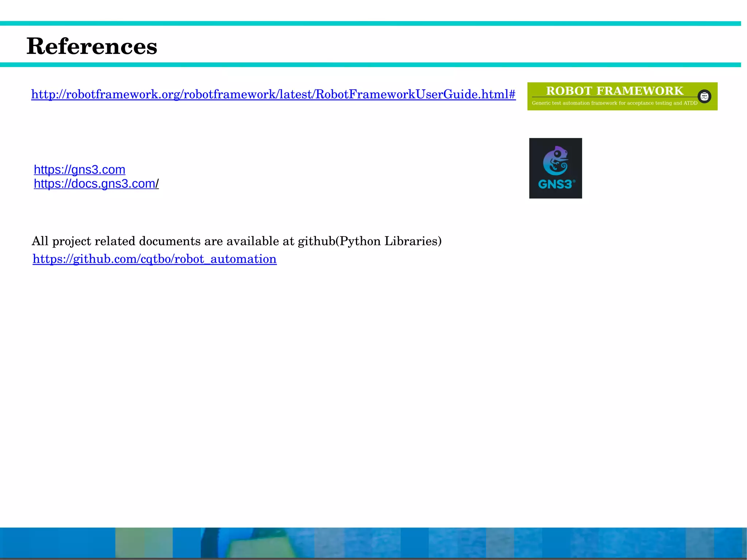Click the https://gns3.com link
This screenshot has height=560, width=747.
pos(79,170)
